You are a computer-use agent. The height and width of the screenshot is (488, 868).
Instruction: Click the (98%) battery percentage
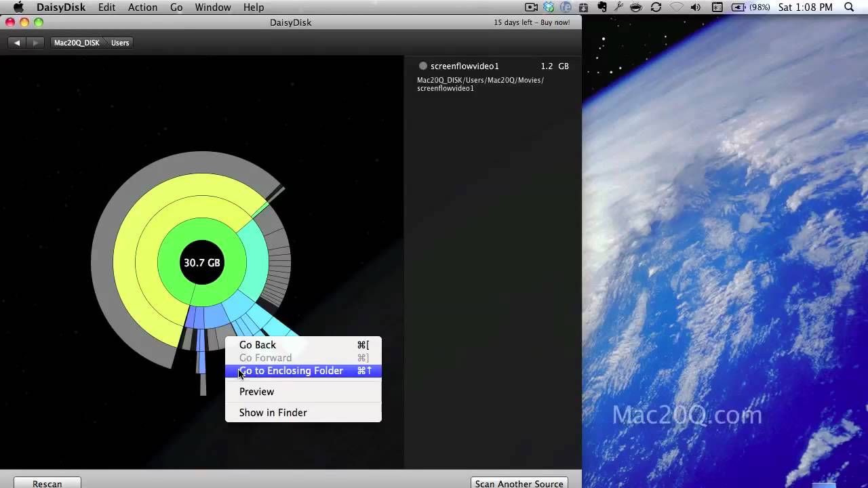click(759, 7)
